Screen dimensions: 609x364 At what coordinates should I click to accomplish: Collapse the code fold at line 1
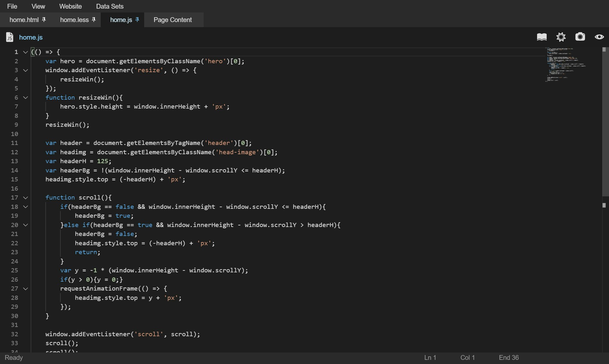tap(26, 52)
